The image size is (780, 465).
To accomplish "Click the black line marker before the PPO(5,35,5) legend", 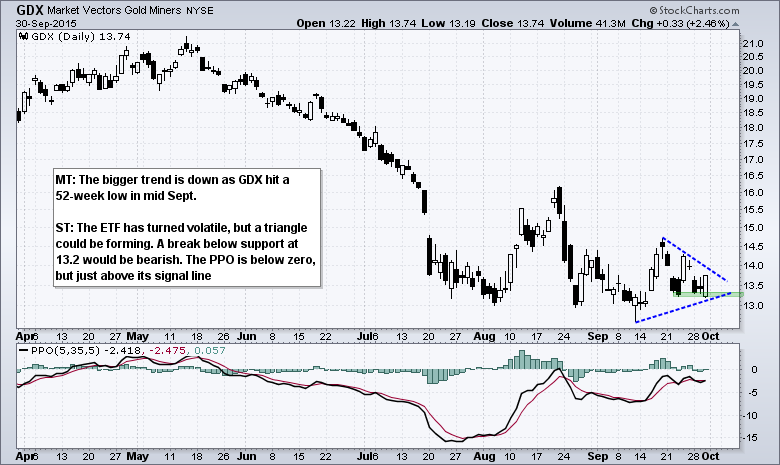I will 23,350.
